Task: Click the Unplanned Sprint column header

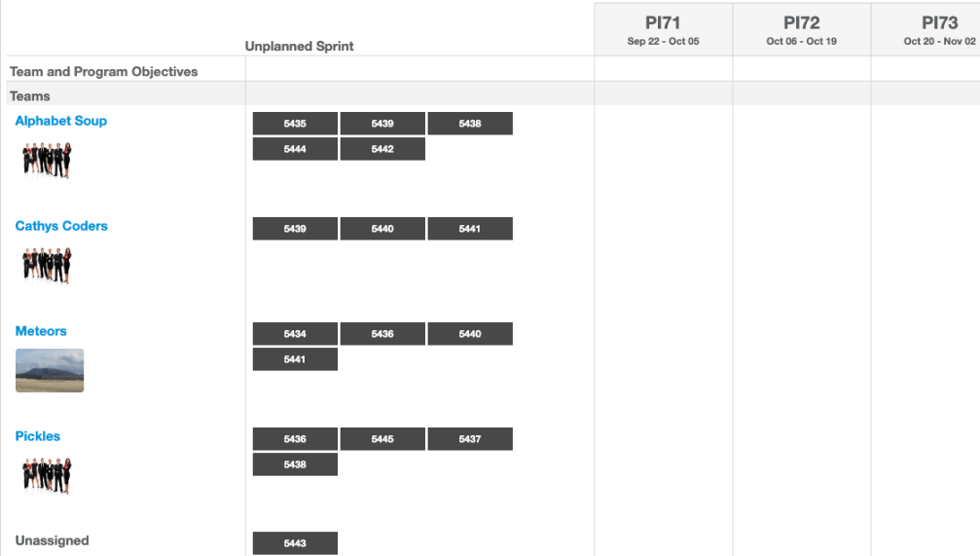Action: click(x=299, y=46)
